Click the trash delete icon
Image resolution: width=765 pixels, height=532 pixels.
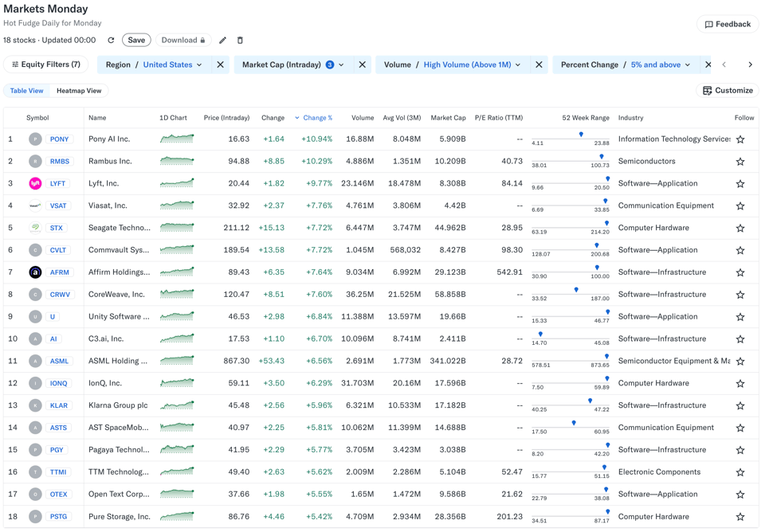[240, 41]
